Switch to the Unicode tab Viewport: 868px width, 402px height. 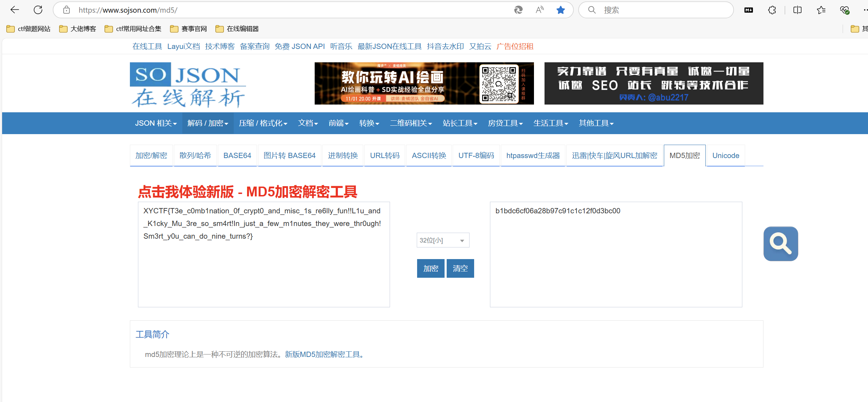coord(726,155)
